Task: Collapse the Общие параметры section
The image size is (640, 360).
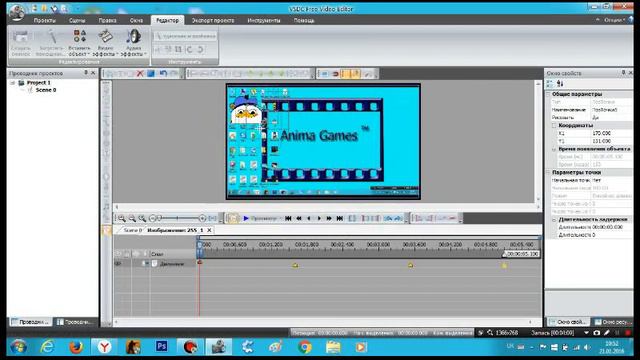Action: coord(549,94)
